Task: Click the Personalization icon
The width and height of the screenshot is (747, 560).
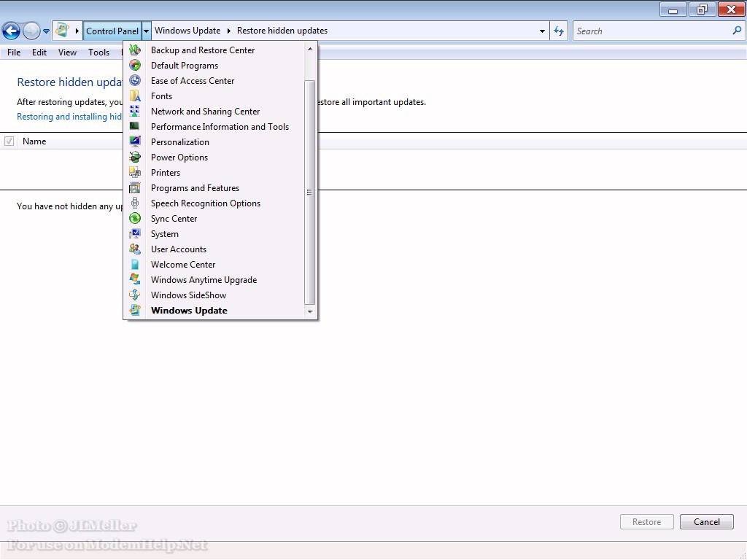Action: click(x=135, y=141)
